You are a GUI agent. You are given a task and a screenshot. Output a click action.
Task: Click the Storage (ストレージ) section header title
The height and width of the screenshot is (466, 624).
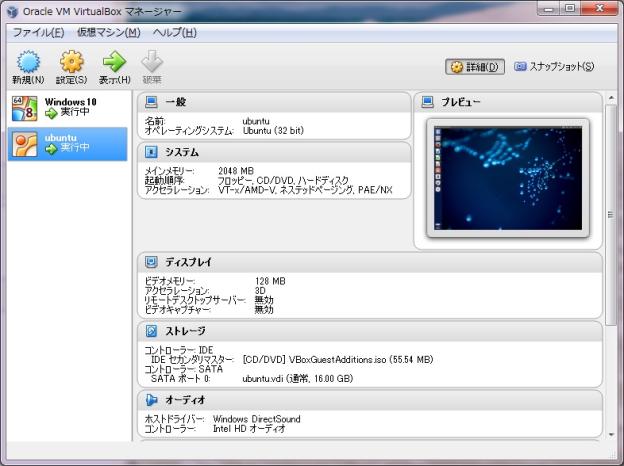[x=185, y=331]
